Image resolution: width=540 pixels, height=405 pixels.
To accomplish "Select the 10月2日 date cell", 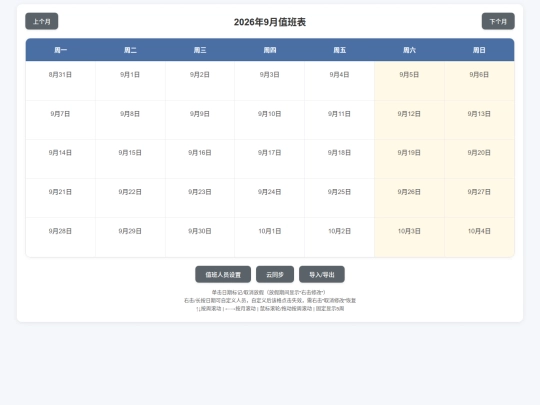I will point(340,237).
